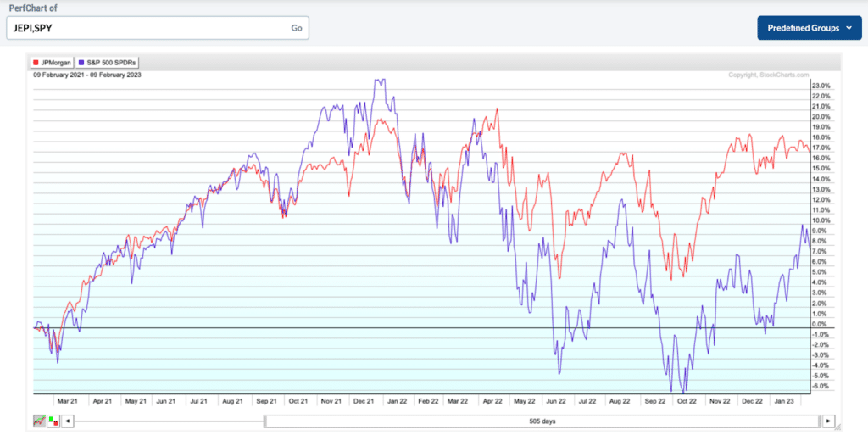
Task: Click the 'PerfChart of' heading
Action: click(x=33, y=8)
